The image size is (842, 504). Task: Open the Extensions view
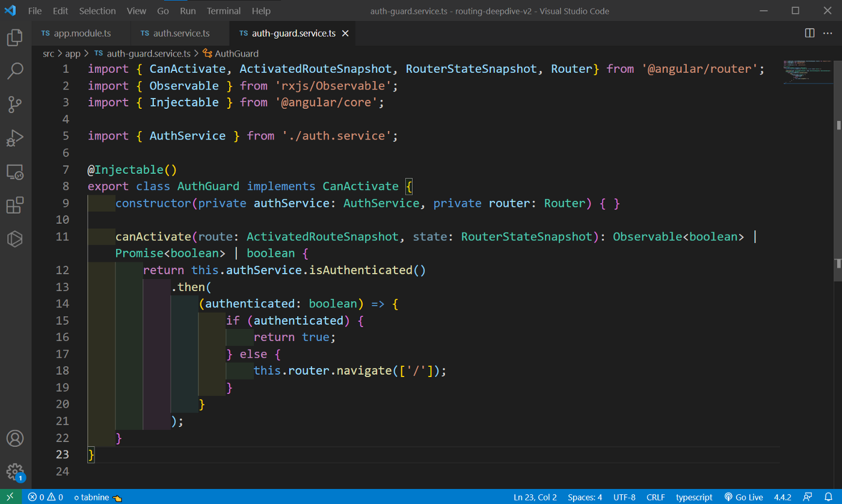point(15,205)
